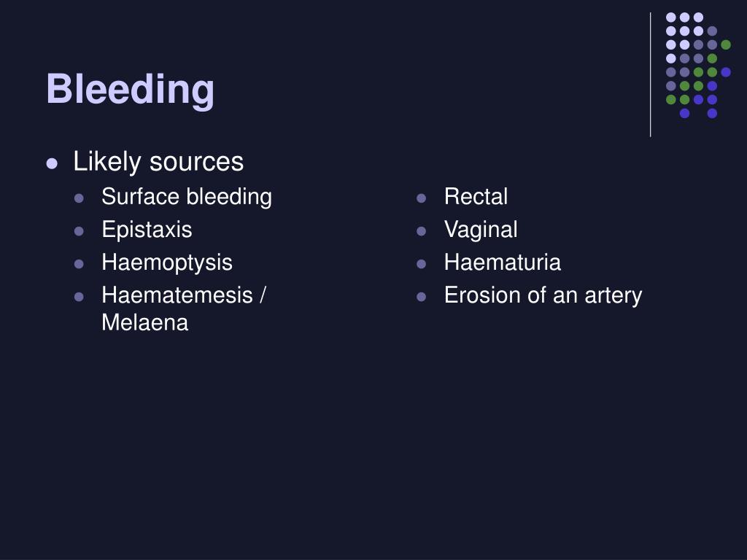
Task: Click the Surface bleeding list item
Action: (x=187, y=197)
